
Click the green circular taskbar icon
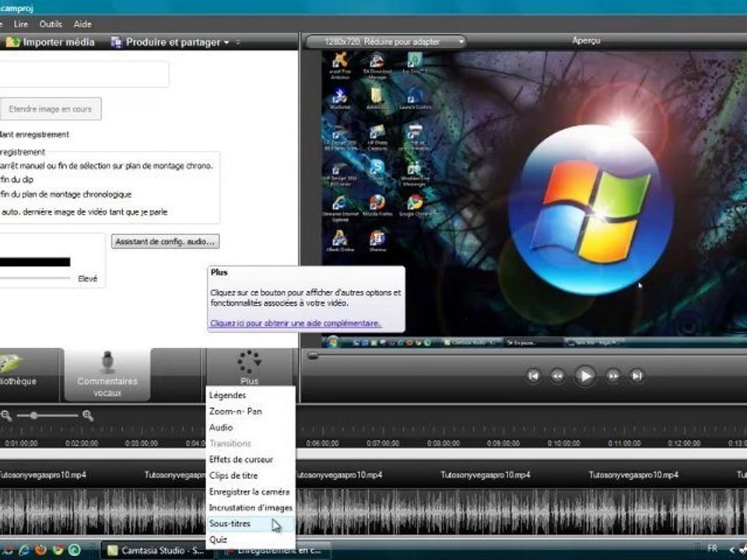(75, 550)
